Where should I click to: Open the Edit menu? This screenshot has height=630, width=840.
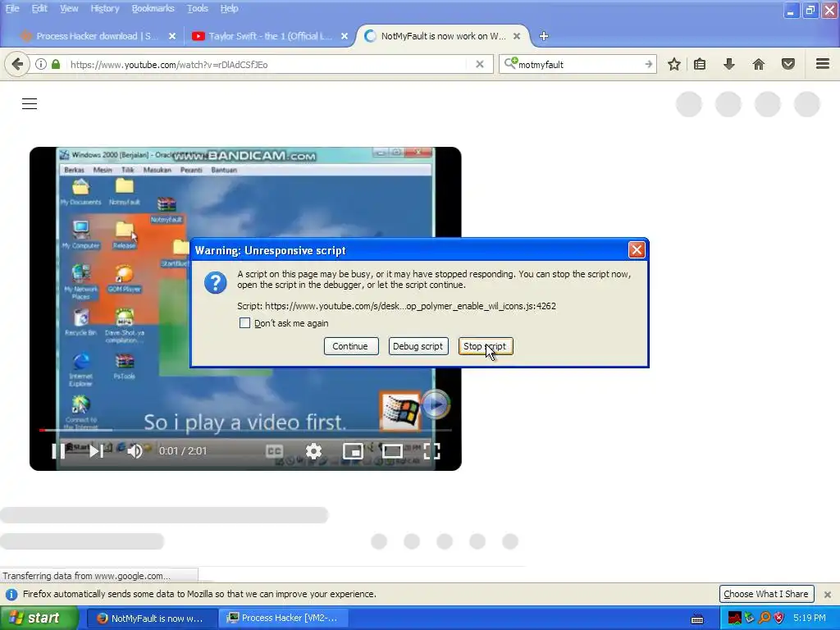pos(39,8)
